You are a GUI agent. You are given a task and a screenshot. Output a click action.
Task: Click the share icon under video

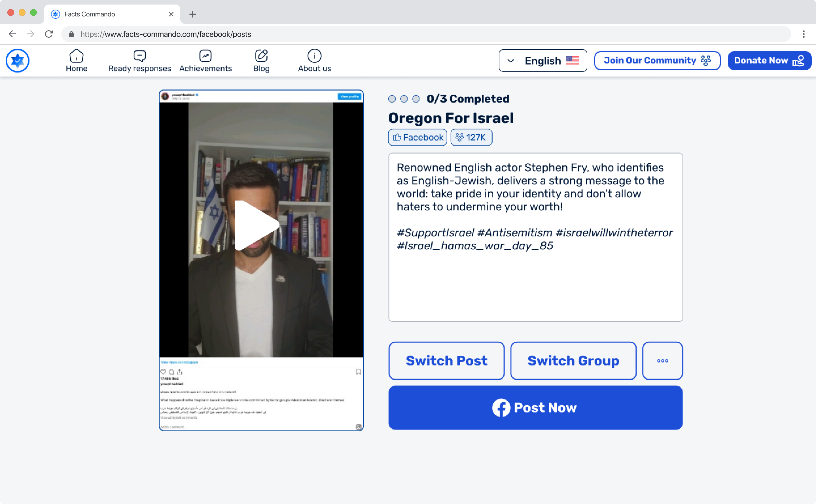pos(180,372)
